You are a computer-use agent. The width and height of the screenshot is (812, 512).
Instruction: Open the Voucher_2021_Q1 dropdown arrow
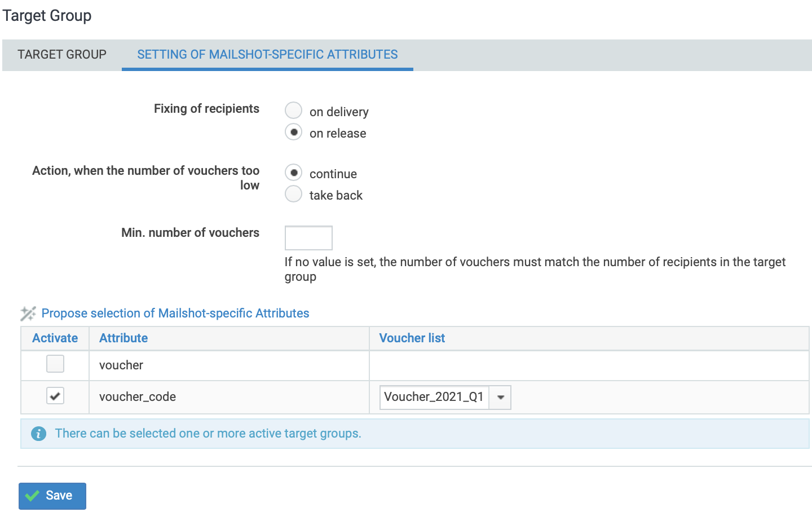click(x=500, y=398)
